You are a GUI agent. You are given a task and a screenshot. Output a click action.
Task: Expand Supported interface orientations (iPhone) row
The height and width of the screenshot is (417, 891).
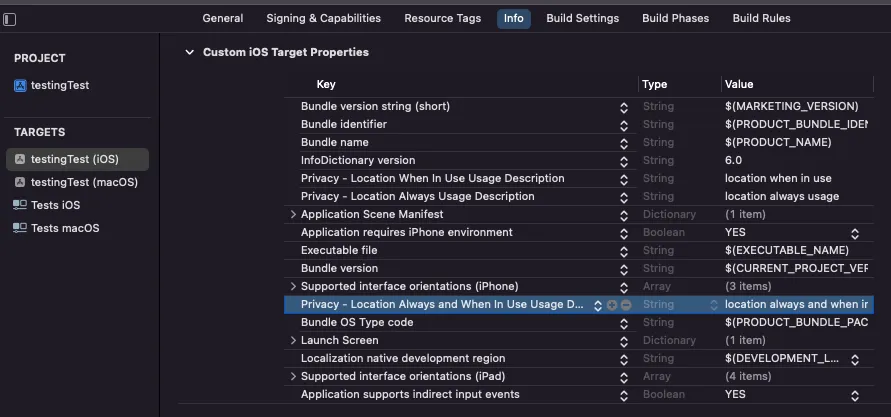[293, 286]
